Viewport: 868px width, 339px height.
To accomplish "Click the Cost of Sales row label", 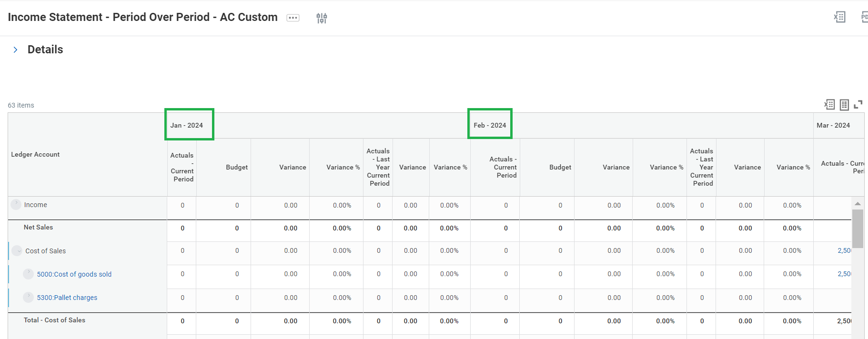I will (46, 251).
